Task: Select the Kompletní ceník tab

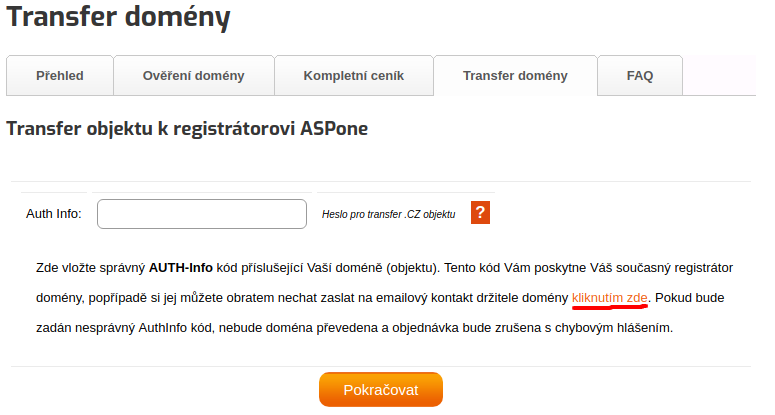Action: (x=353, y=75)
